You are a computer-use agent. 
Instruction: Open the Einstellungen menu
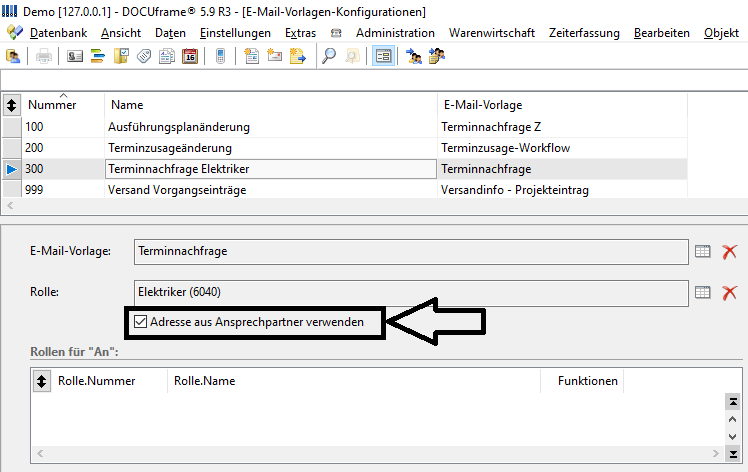pos(235,33)
